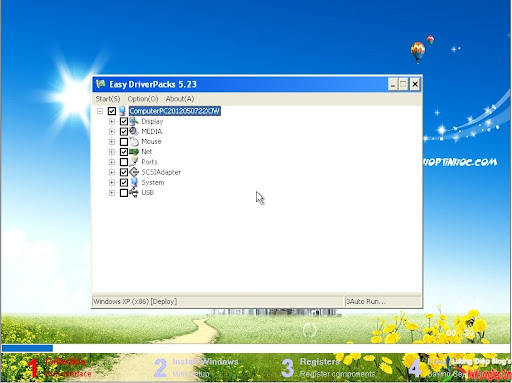Uncheck the System drivers checkbox
This screenshot has height=383, width=512.
click(124, 183)
